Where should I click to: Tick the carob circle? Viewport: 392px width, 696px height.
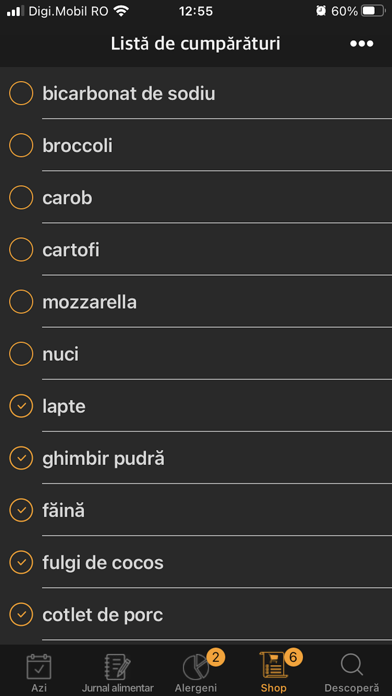coord(21,198)
